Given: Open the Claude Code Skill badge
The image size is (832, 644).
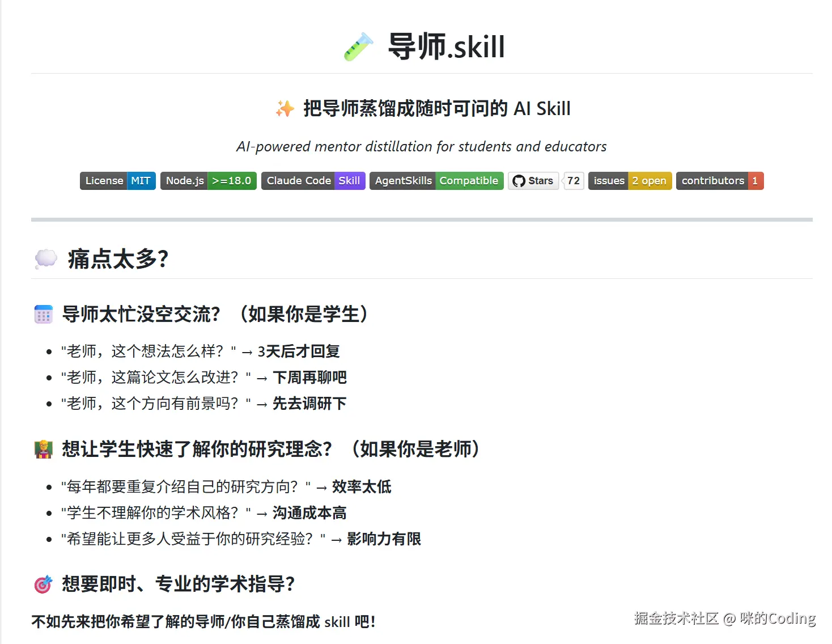Looking at the screenshot, I should 313,181.
